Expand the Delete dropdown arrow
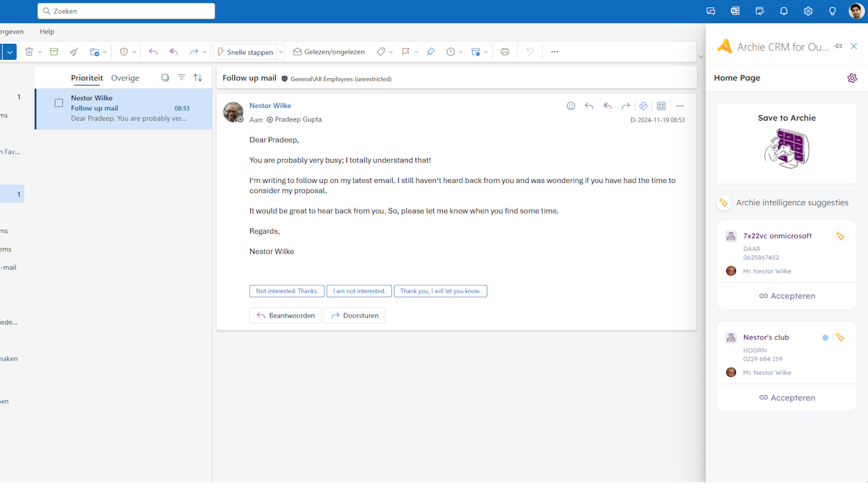868x488 pixels. click(x=39, y=52)
